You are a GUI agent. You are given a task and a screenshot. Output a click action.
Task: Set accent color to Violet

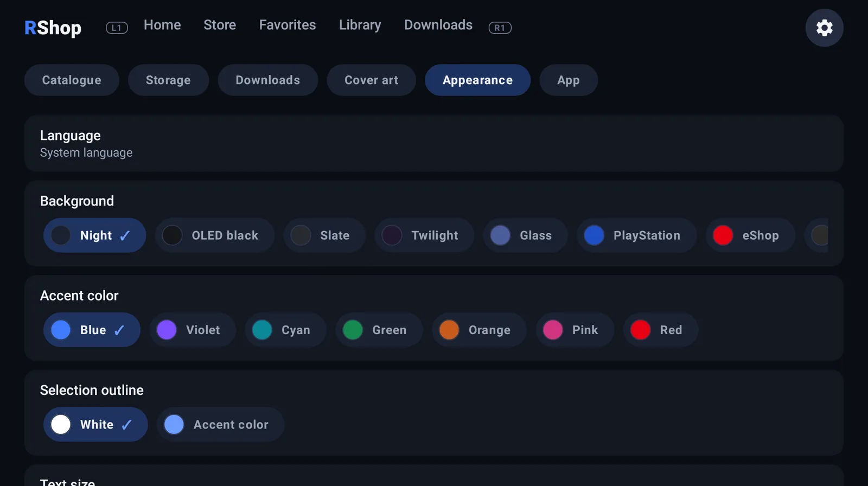click(x=193, y=330)
